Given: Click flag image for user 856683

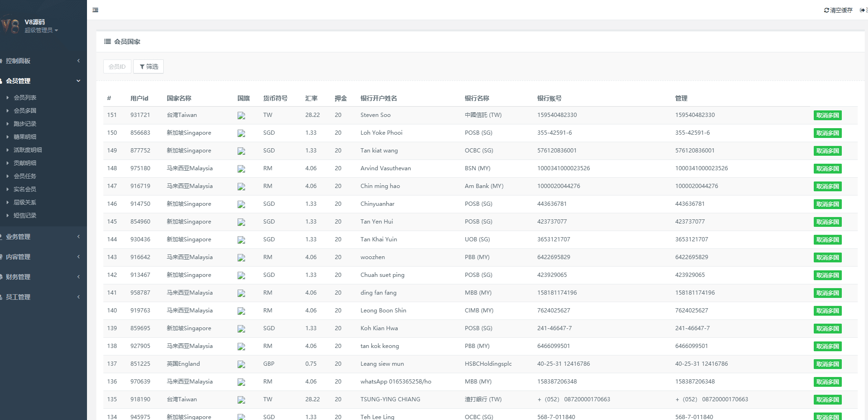Looking at the screenshot, I should click(x=241, y=133).
